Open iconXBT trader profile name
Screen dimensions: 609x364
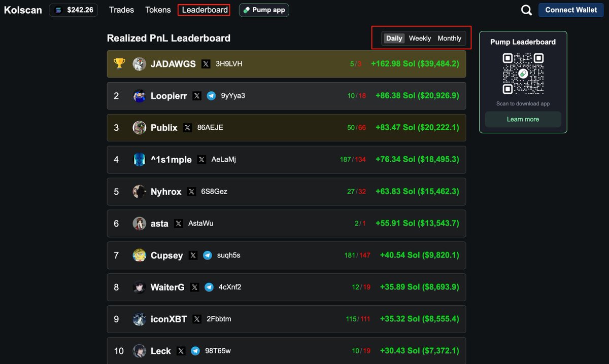[x=168, y=319]
